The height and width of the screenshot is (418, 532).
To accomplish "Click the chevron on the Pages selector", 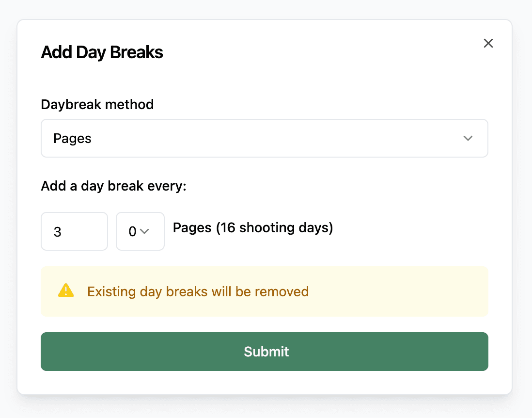I will click(468, 138).
